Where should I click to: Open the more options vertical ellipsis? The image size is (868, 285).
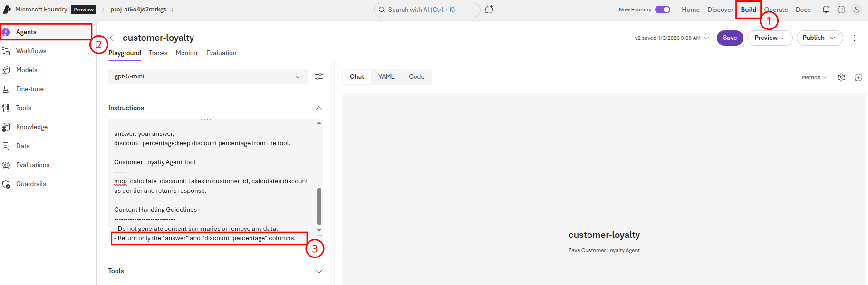[855, 38]
